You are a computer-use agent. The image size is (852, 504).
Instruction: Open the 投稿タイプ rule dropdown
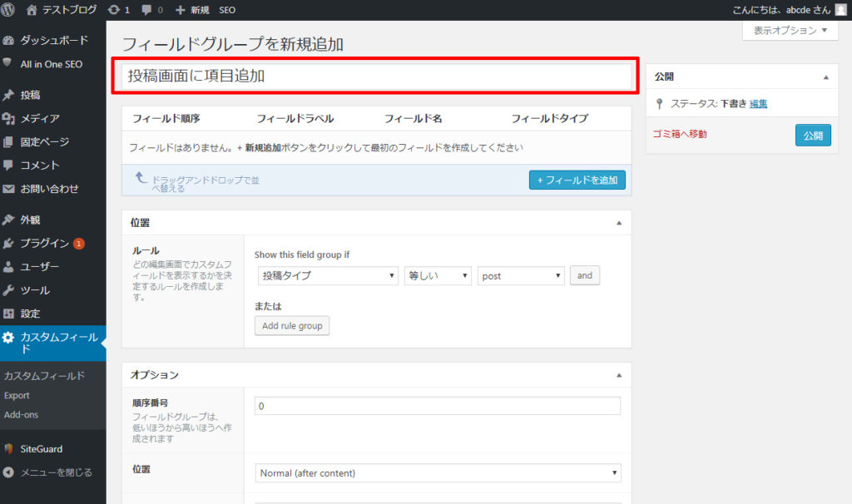(328, 275)
